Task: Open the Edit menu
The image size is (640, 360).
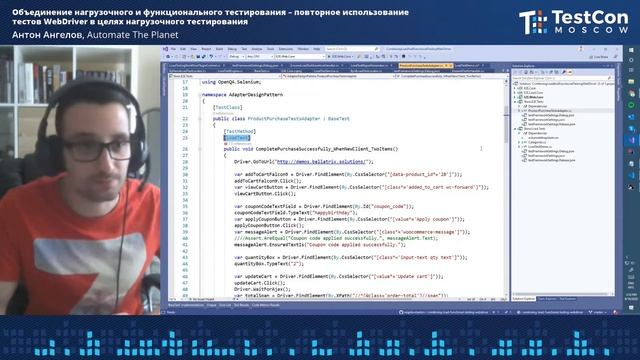Action: coord(182,49)
